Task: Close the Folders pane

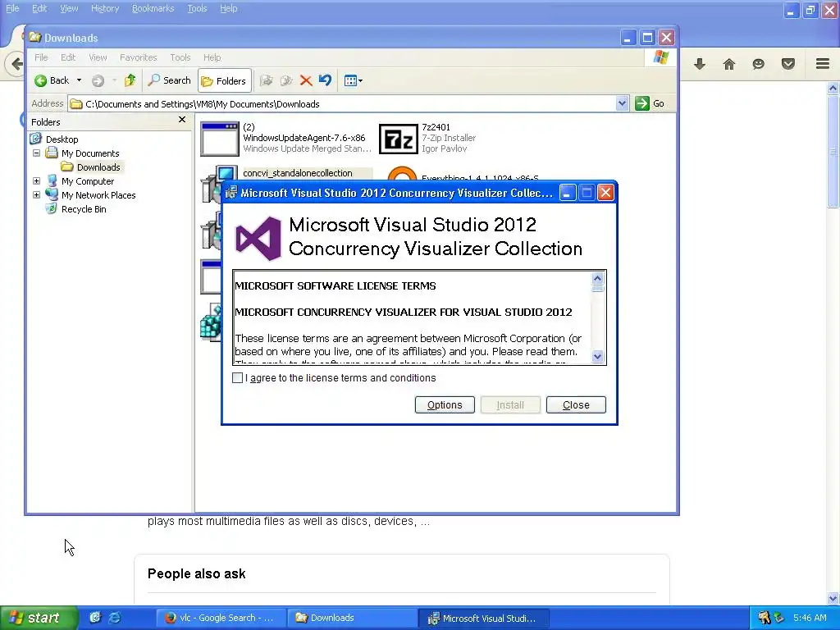Action: [182, 120]
